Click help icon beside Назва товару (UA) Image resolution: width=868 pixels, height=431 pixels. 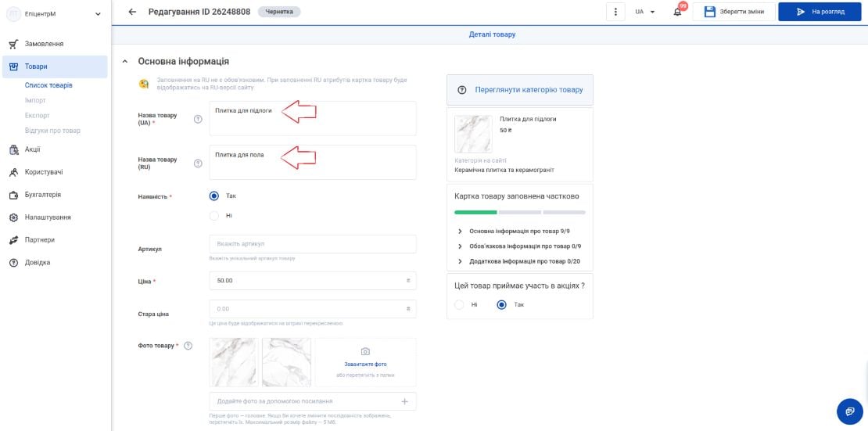point(198,119)
